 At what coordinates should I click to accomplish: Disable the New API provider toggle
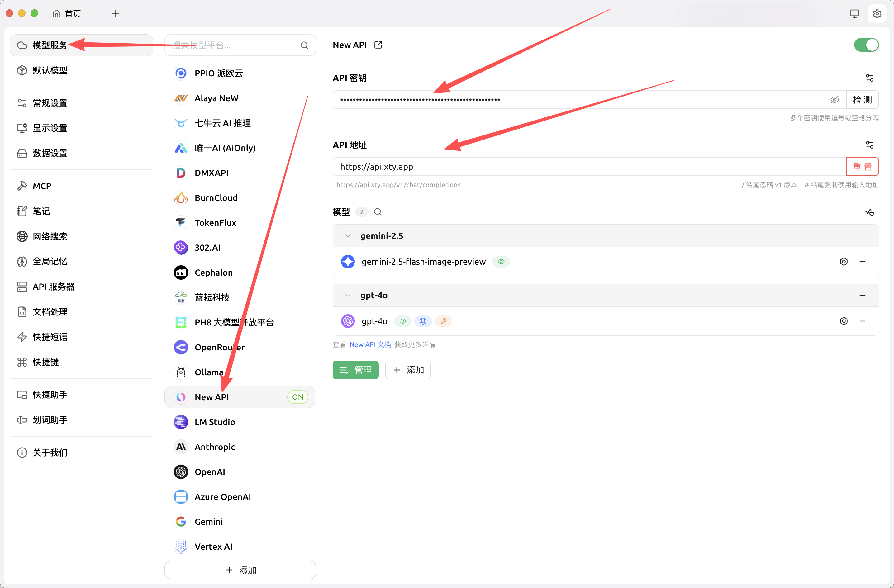(x=866, y=45)
